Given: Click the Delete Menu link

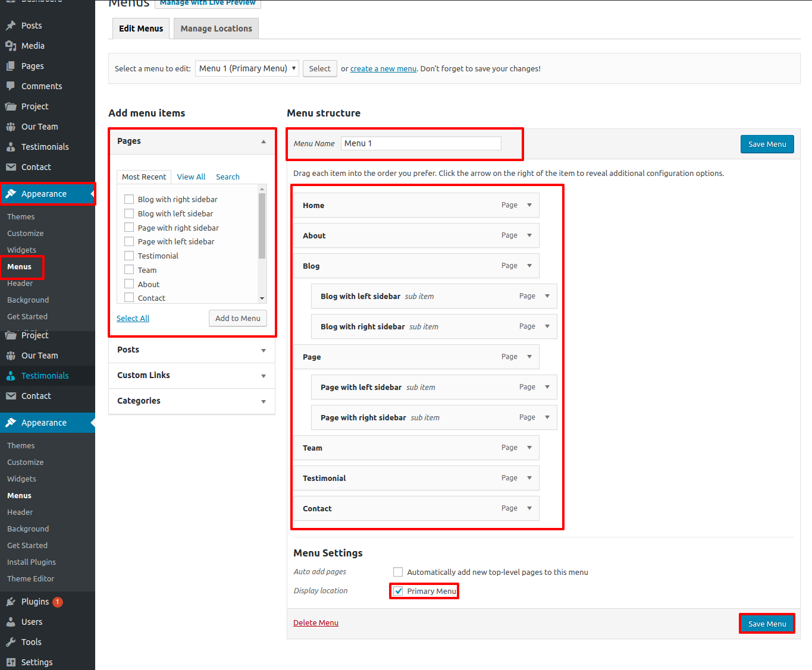Looking at the screenshot, I should pos(316,622).
